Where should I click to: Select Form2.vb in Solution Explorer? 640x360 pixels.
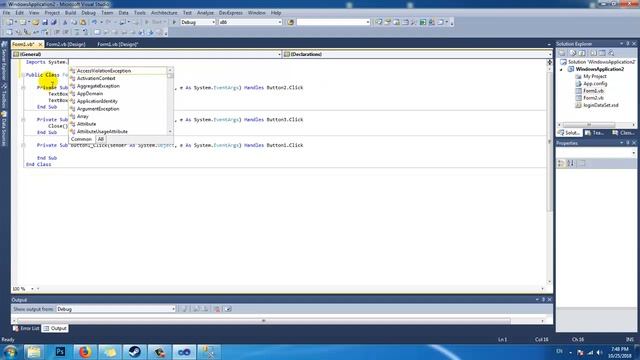click(593, 98)
